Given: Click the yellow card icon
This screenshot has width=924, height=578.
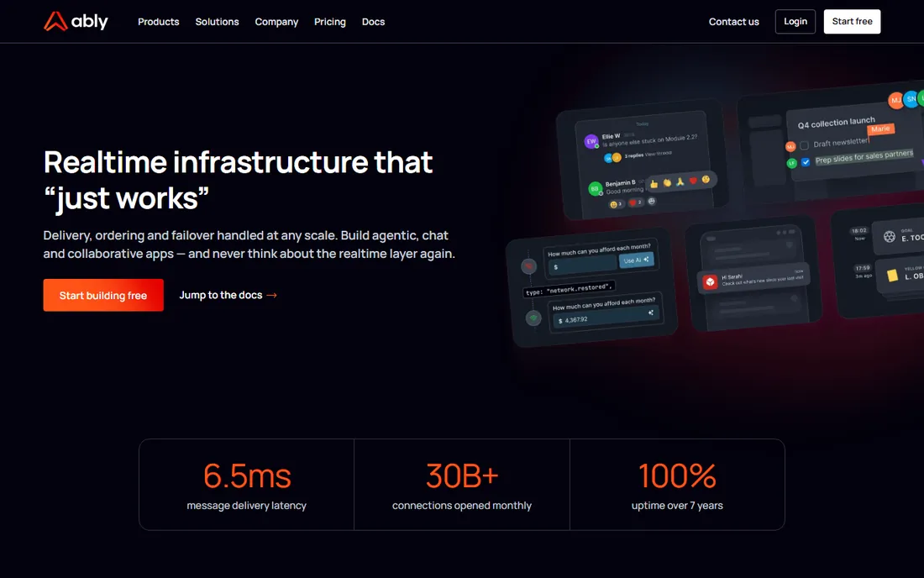Looking at the screenshot, I should [892, 276].
